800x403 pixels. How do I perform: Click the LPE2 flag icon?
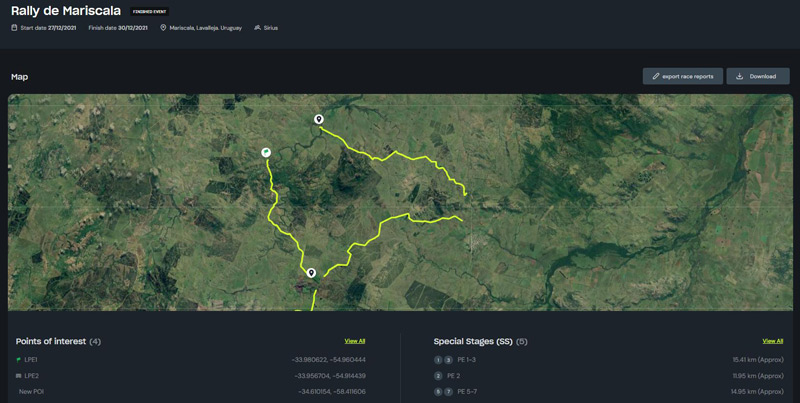coord(19,376)
